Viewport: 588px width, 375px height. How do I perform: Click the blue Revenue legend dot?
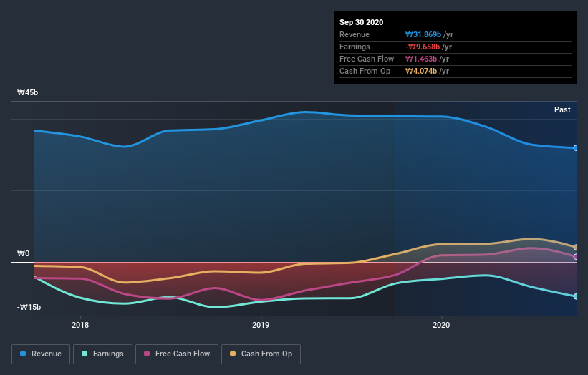coord(23,354)
